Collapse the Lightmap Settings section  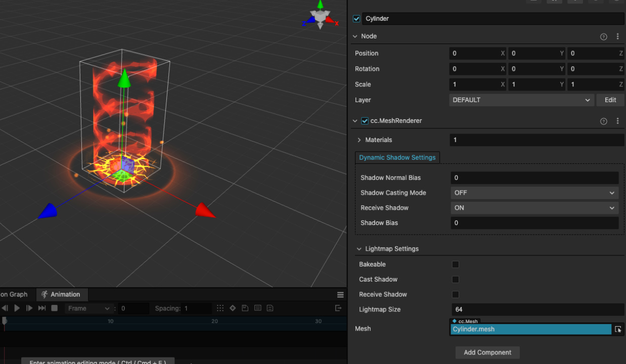[360, 249]
